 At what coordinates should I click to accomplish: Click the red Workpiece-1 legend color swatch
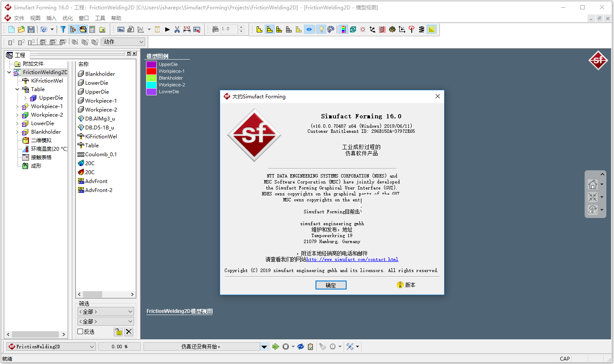tap(152, 71)
